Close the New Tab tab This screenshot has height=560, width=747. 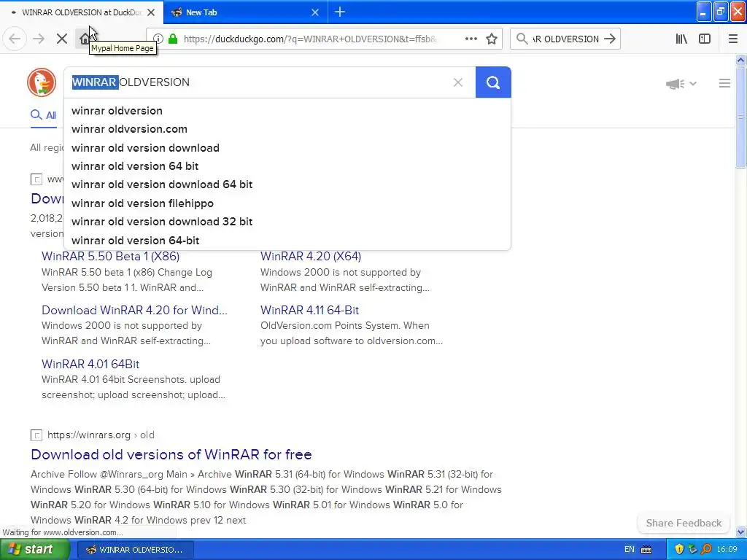tap(315, 12)
